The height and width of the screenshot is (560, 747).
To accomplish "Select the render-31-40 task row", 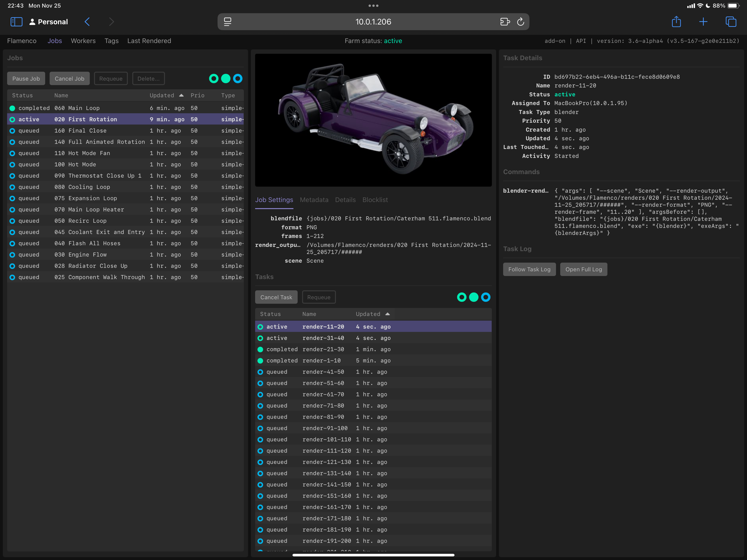I will (373, 338).
